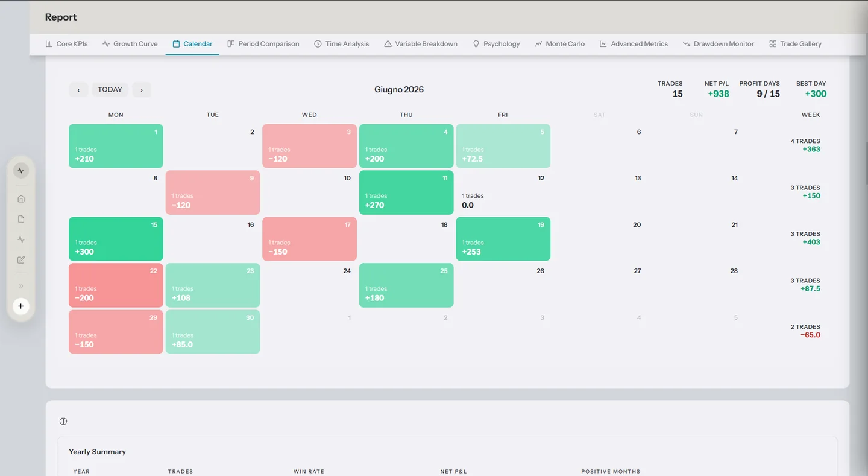Click the NET P/L value +938
The image size is (868, 476).
point(719,94)
